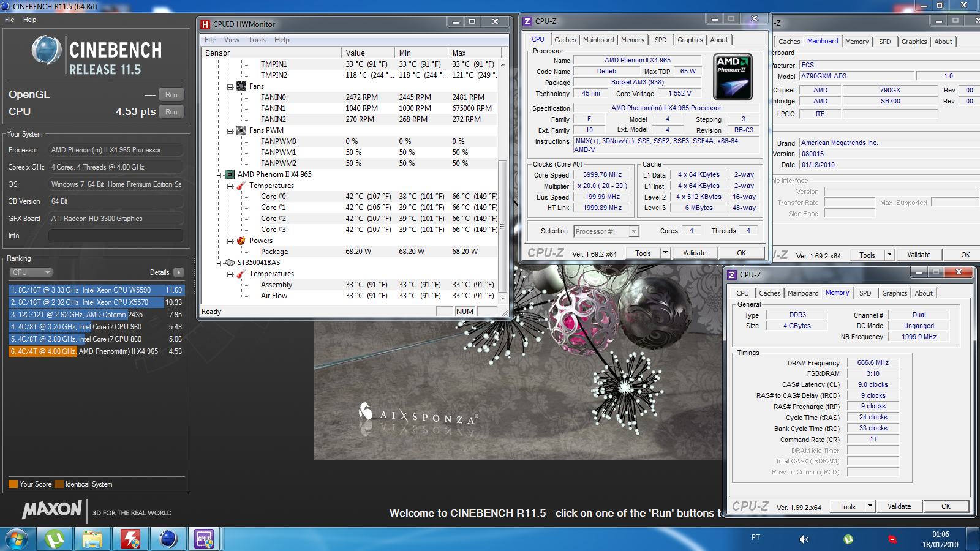Click Tools button in CPU-Z CPU window

click(643, 253)
